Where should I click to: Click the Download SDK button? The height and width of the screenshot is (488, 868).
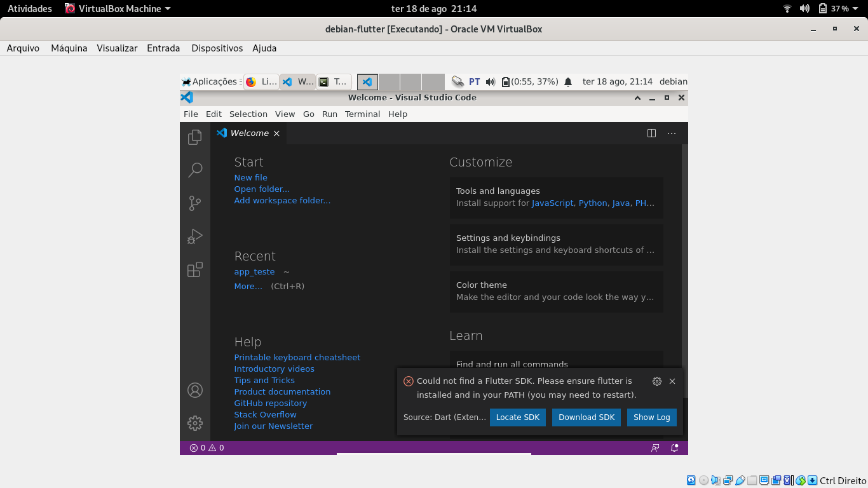pyautogui.click(x=587, y=417)
